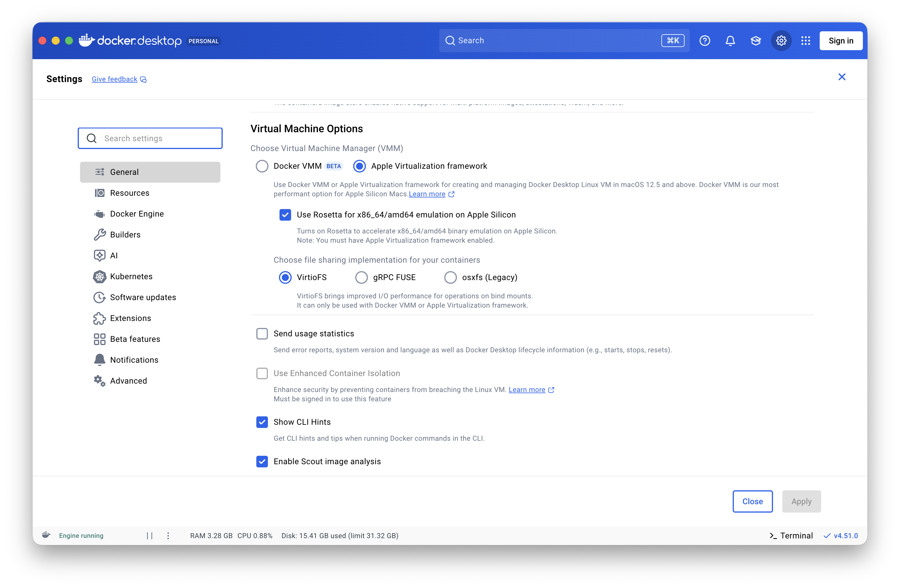Go to Software updates settings
The image size is (900, 588).
pos(150,297)
